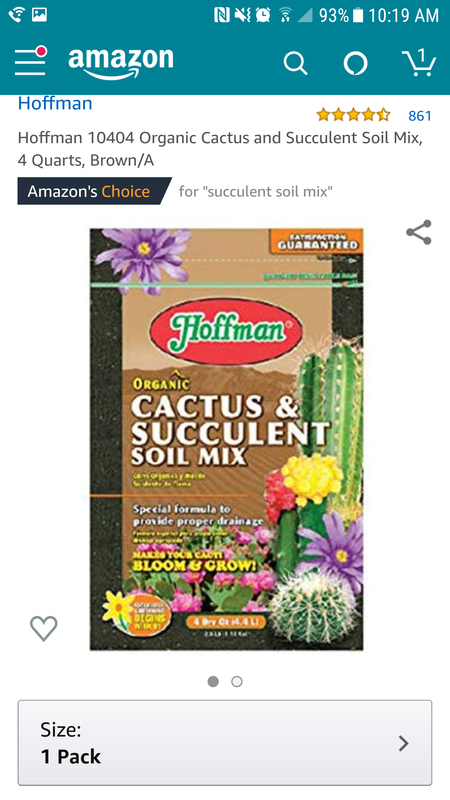The height and width of the screenshot is (800, 450).
Task: Open the Amazon's Choice badge
Action: coord(94,191)
